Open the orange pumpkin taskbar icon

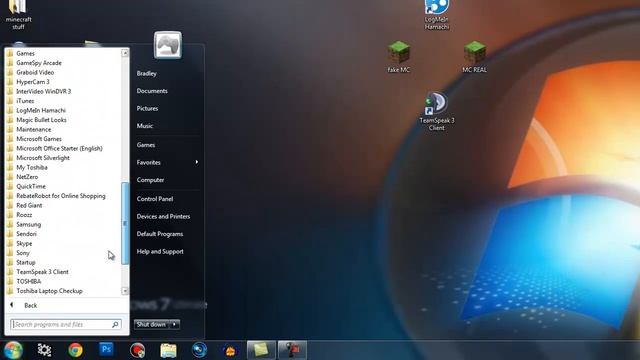coord(230,351)
